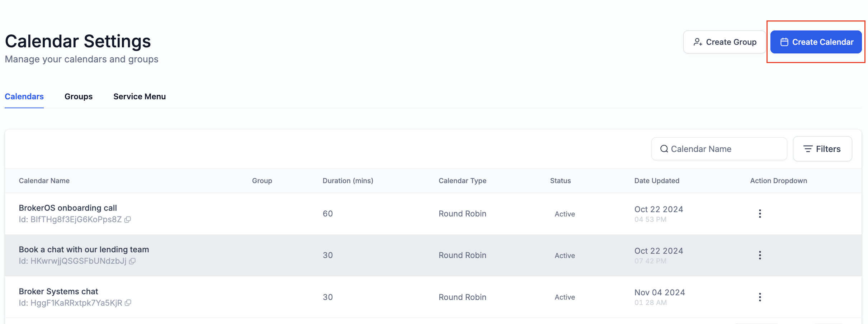The height and width of the screenshot is (324, 868).
Task: Switch to the Service Menu tab
Action: click(140, 96)
